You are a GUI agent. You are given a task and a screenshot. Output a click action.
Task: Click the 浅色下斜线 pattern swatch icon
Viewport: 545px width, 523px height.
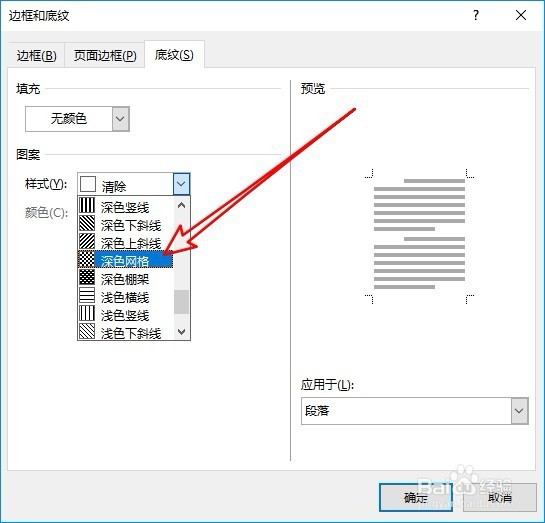(87, 331)
